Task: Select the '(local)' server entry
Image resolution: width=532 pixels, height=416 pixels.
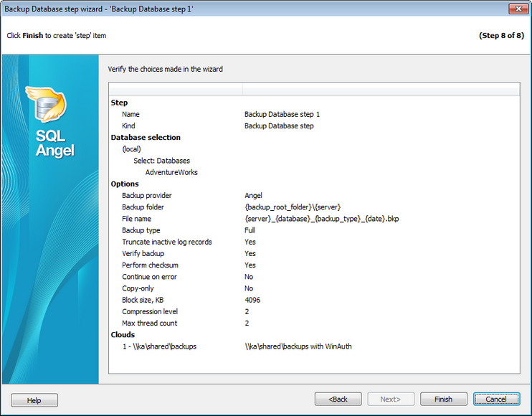Action: (x=132, y=149)
